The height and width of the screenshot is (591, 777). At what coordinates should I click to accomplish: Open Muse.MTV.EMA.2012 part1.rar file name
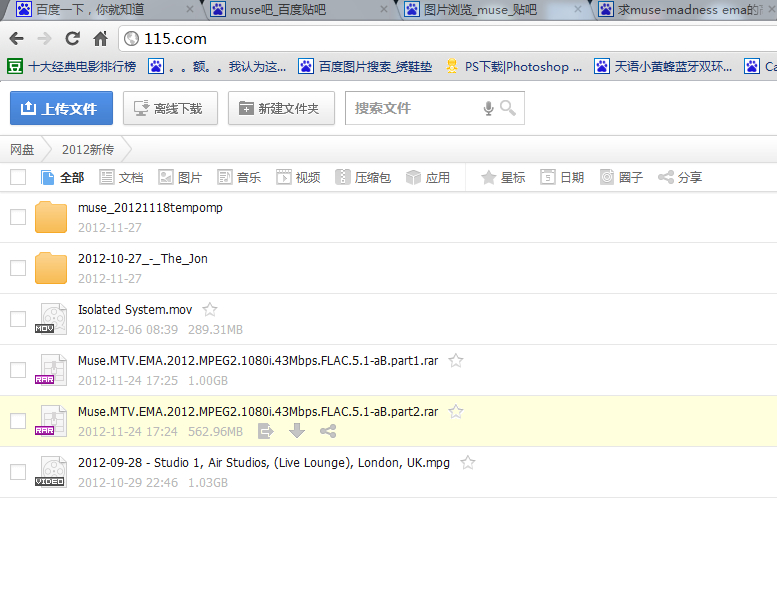(x=258, y=361)
